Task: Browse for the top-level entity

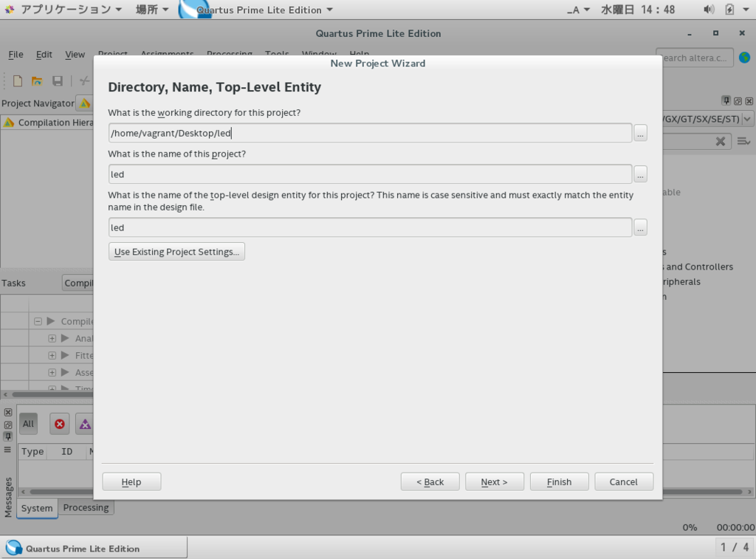Action: (640, 227)
